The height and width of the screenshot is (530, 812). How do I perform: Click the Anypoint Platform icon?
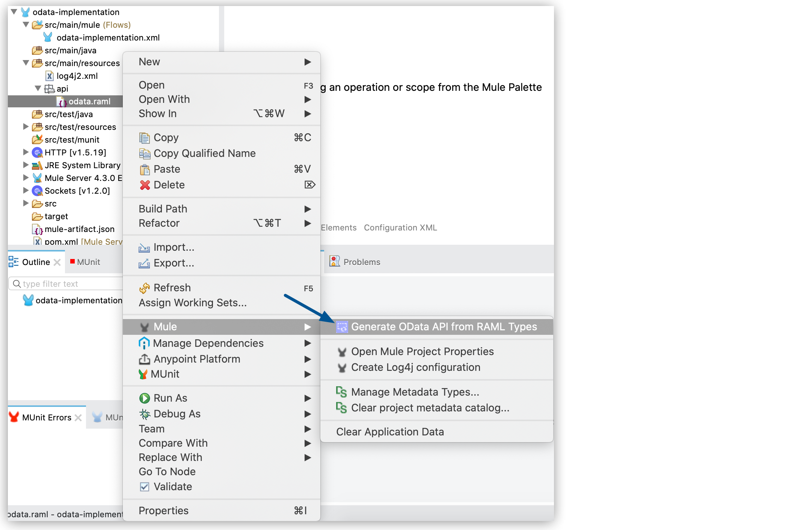click(x=145, y=359)
